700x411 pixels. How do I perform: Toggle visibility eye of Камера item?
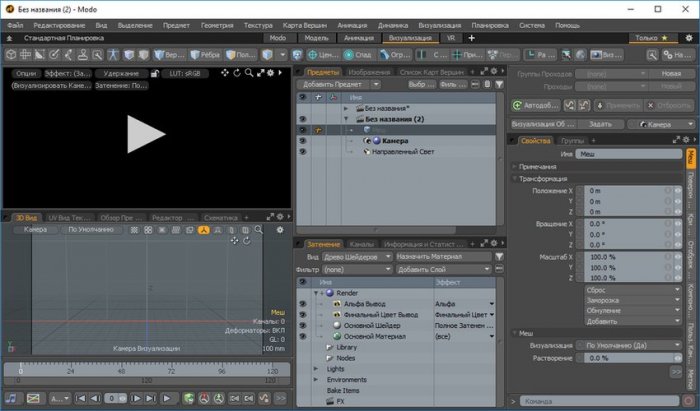pyautogui.click(x=303, y=141)
